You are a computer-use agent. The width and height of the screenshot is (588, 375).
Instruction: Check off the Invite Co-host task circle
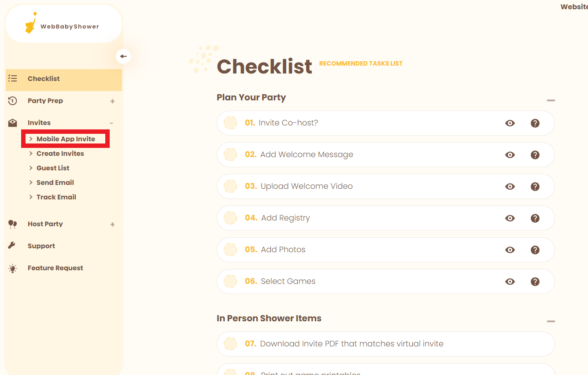[230, 123]
